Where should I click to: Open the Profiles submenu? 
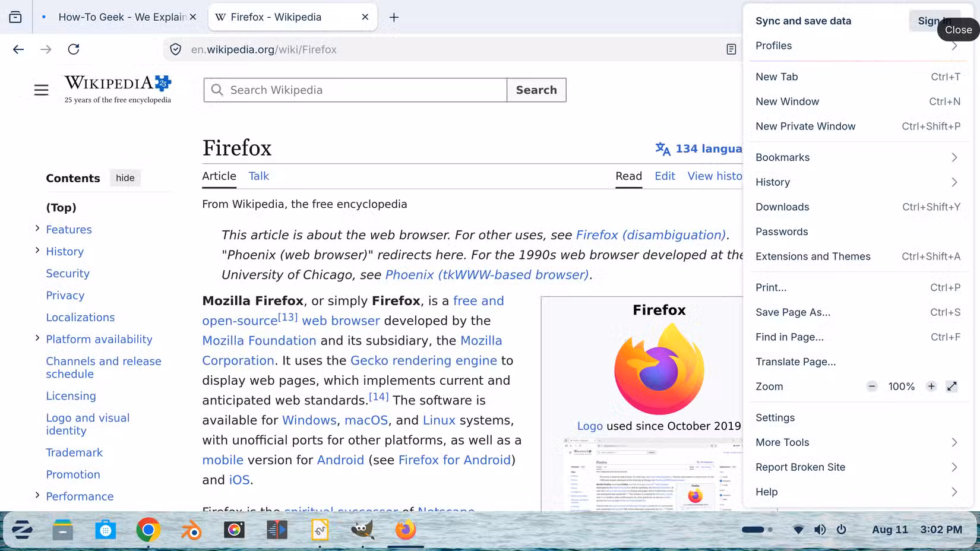click(x=857, y=46)
